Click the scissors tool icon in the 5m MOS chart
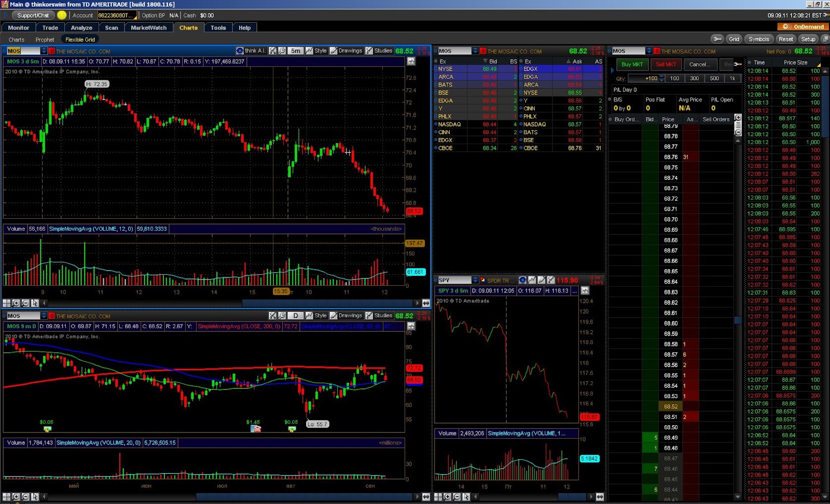This screenshot has width=830, height=504. tap(273, 51)
